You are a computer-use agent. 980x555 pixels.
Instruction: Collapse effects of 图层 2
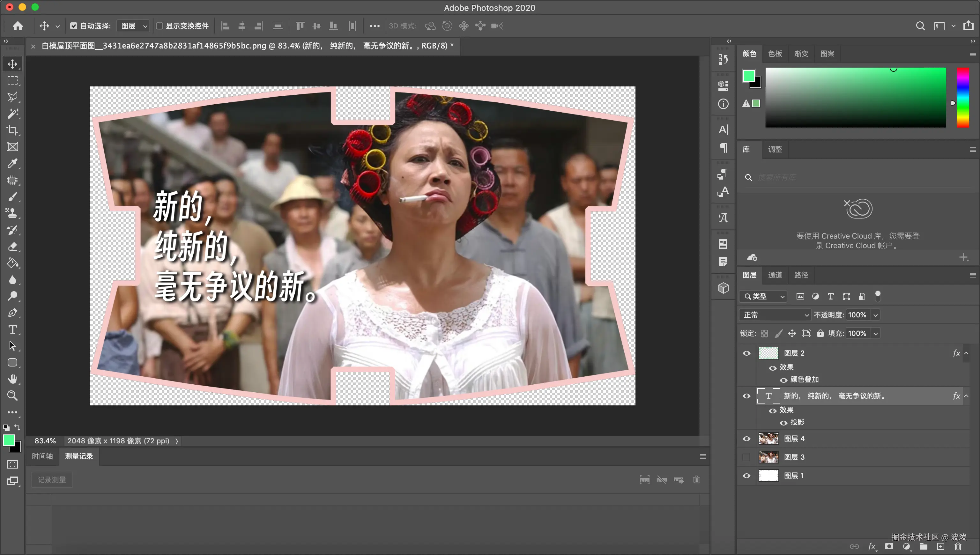coord(966,353)
